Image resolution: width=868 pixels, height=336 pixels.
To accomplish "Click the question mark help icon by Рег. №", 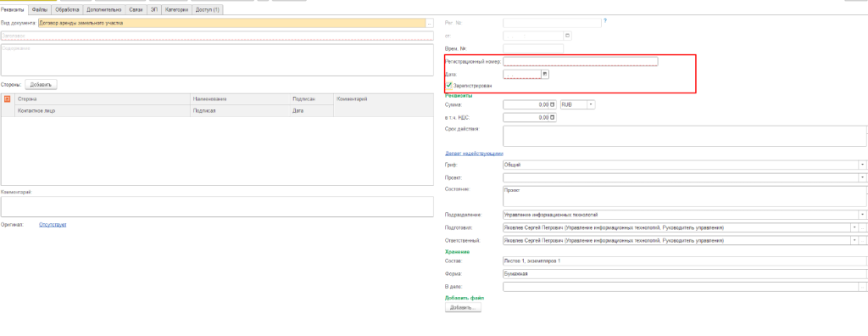I will point(605,21).
